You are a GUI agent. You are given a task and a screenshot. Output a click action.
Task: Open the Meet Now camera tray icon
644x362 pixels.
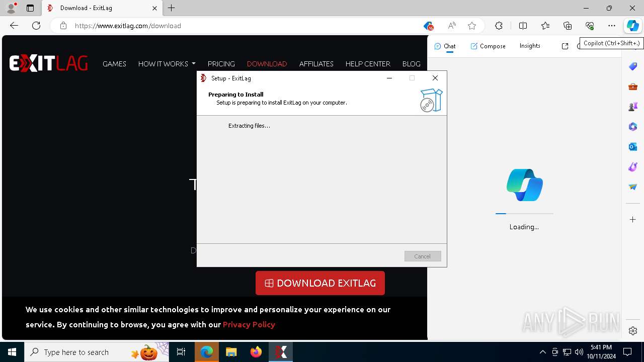click(x=555, y=352)
